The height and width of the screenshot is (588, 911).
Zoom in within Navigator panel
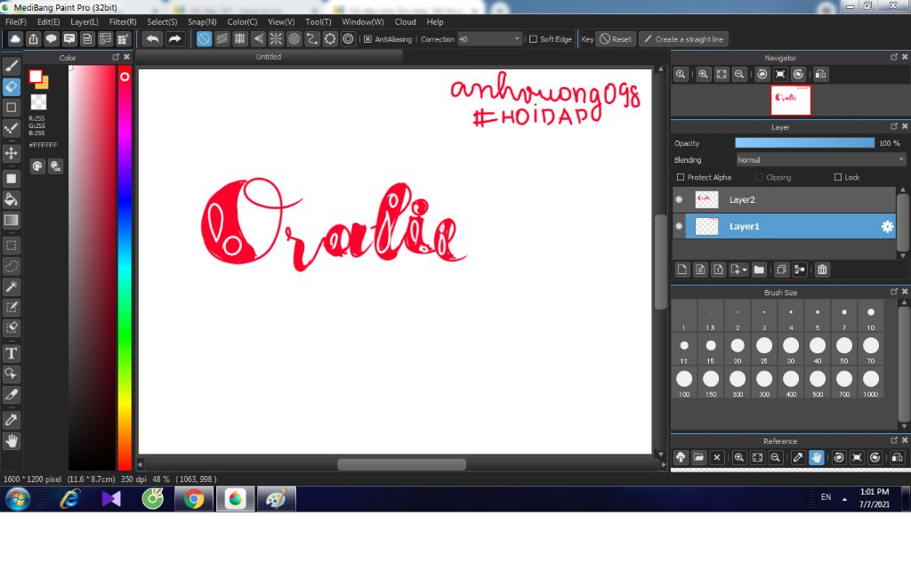click(704, 74)
